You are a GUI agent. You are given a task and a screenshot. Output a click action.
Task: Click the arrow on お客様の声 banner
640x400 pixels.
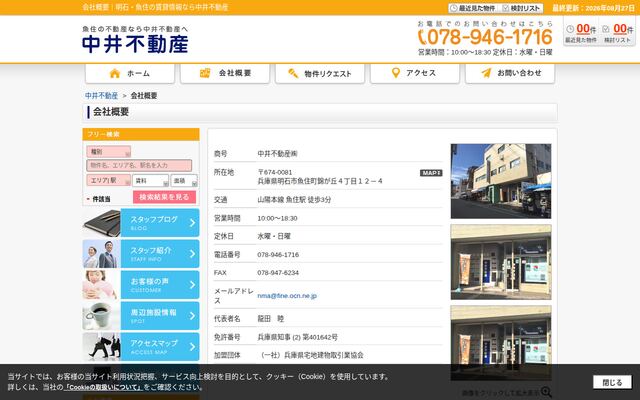[192, 285]
